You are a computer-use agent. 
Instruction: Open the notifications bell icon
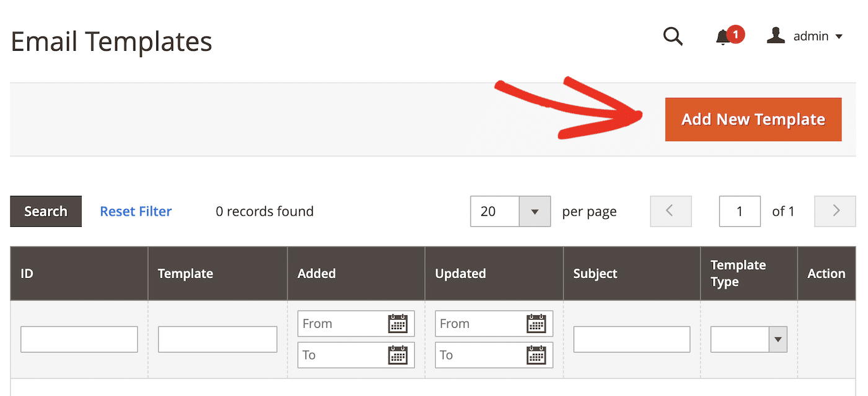724,37
